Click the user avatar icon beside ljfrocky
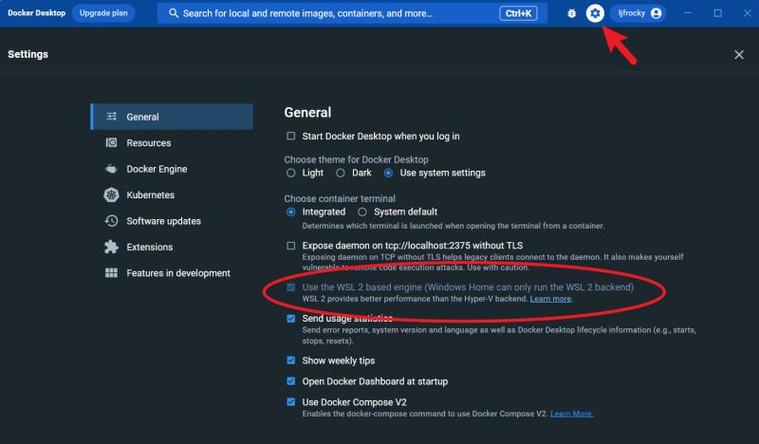Image resolution: width=759 pixels, height=444 pixels. click(656, 13)
